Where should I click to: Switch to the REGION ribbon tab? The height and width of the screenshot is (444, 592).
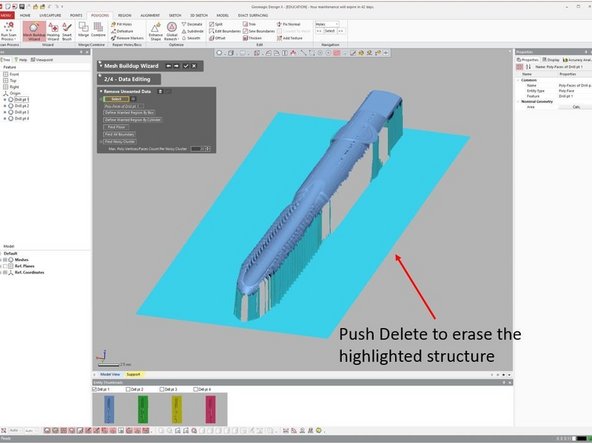point(125,15)
